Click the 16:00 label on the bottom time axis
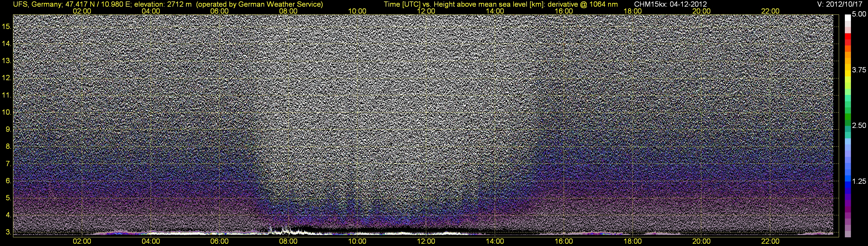The height and width of the screenshot is (246, 868). click(564, 241)
